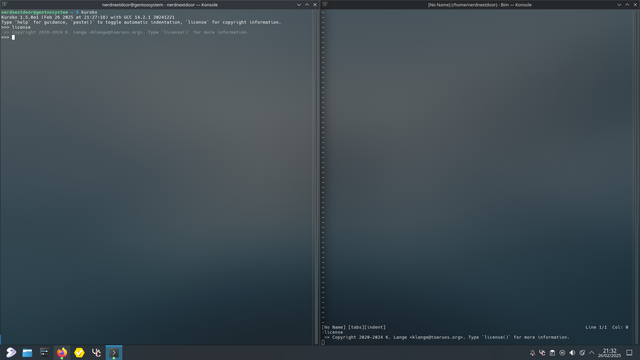Maximize the nerdnextdoor Konsole window
640x360 pixels.
point(307,5)
